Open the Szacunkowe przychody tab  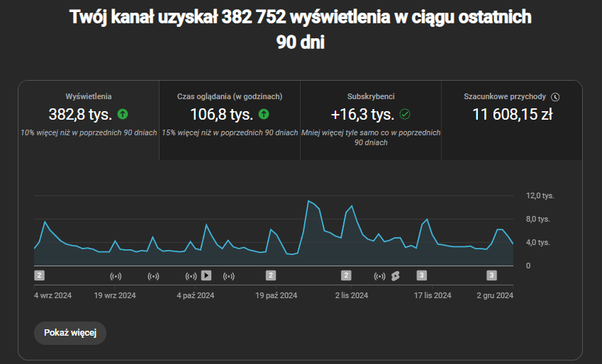[x=511, y=120]
